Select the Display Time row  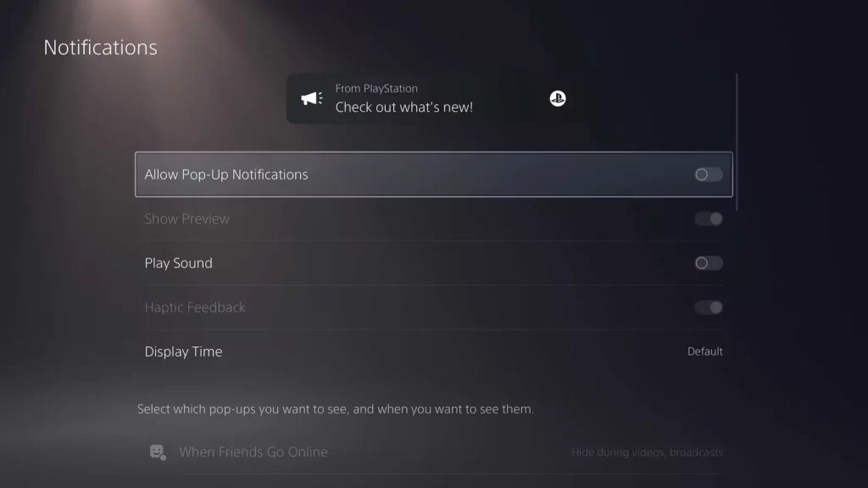coord(433,352)
